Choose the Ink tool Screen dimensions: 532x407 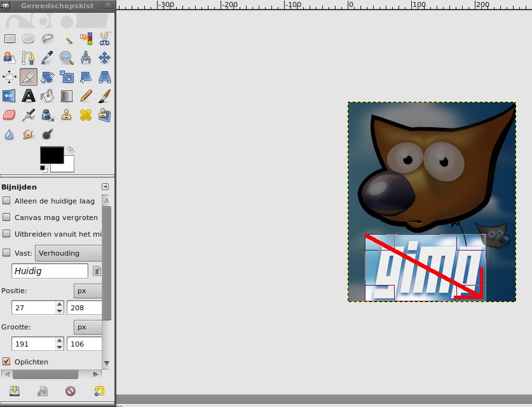coord(48,115)
